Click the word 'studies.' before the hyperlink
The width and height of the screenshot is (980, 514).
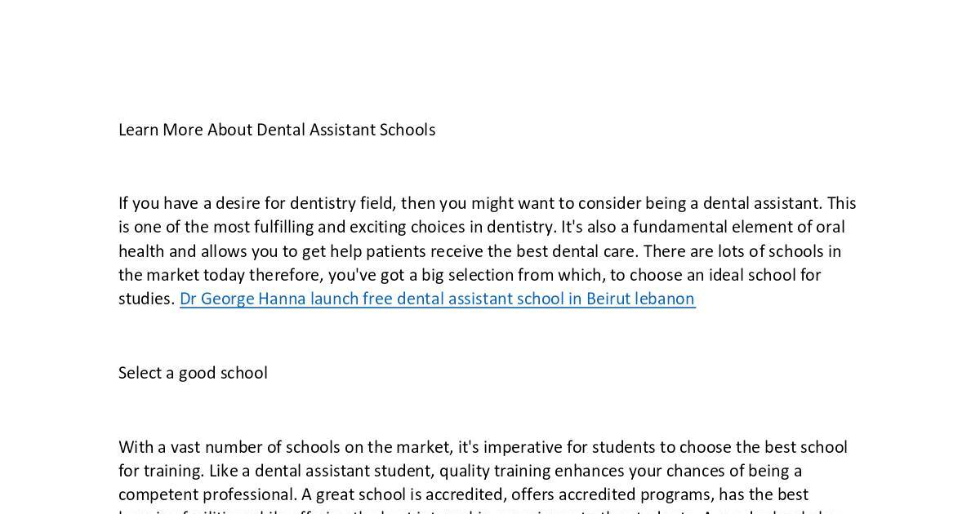click(x=147, y=299)
